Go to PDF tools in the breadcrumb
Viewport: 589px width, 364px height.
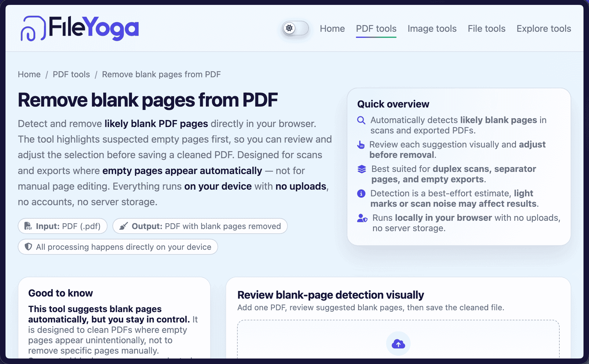point(71,74)
